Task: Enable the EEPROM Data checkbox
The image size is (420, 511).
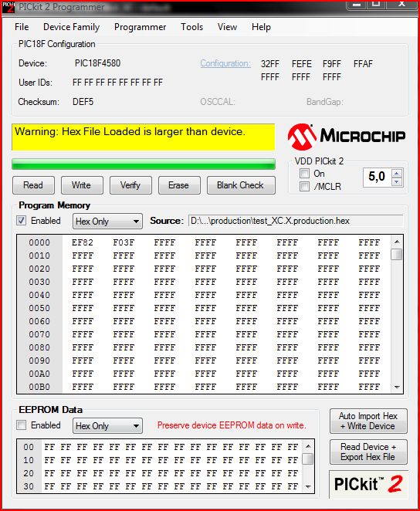Action: 21,425
